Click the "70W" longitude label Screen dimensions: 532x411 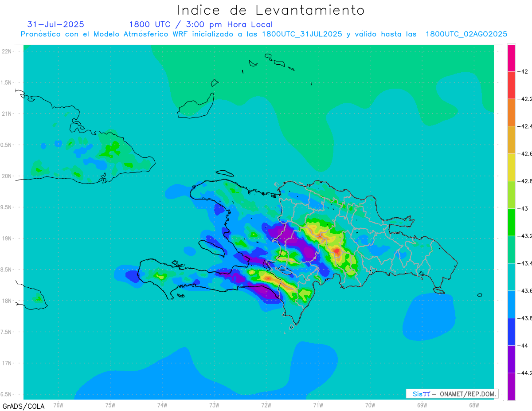(x=370, y=405)
